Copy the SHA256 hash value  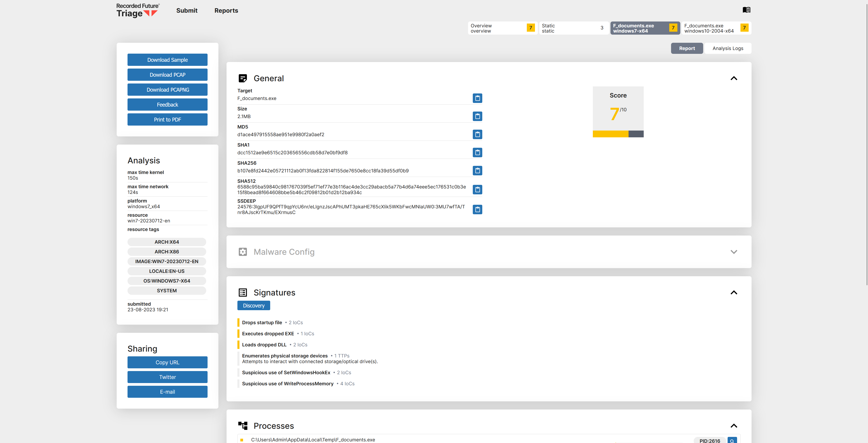pos(477,171)
